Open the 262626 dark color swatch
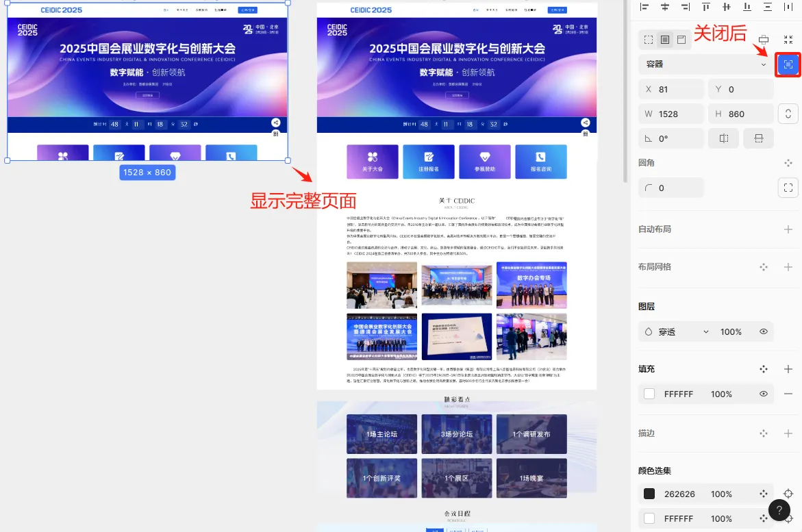Screen dimensions: 802x532 [x=649, y=494]
